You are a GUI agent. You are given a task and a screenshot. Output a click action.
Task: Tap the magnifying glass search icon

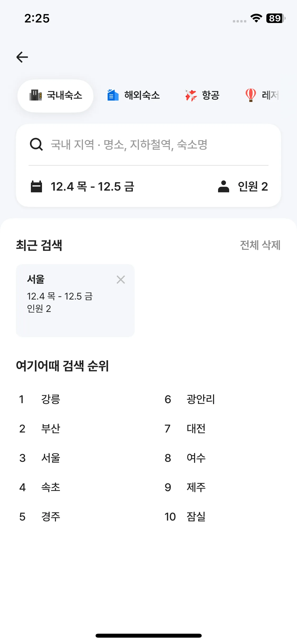pos(36,144)
